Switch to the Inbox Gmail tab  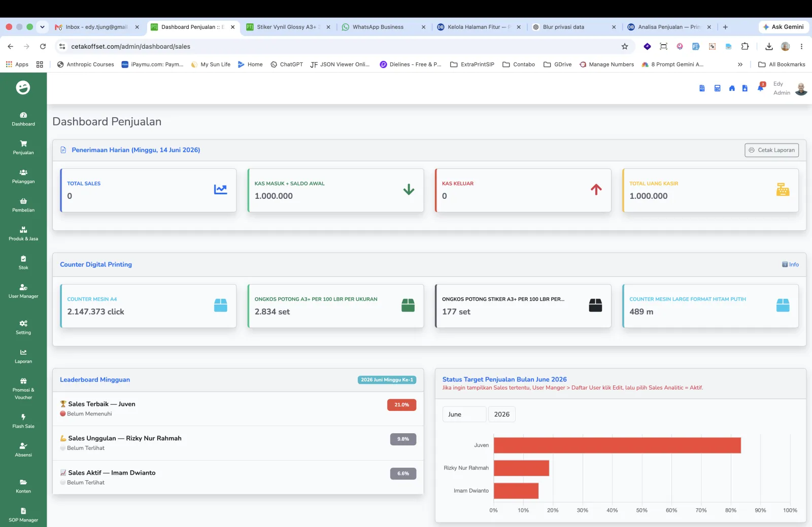[x=97, y=27]
